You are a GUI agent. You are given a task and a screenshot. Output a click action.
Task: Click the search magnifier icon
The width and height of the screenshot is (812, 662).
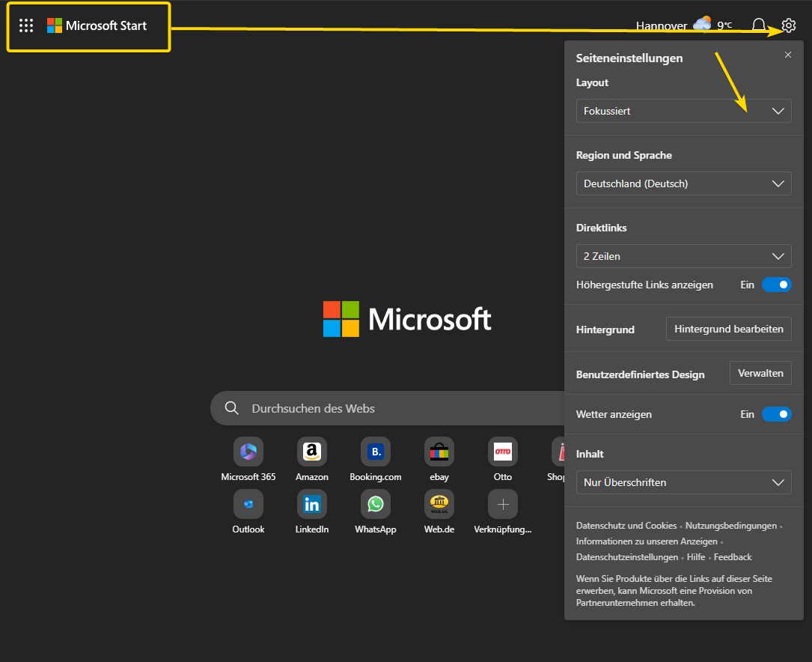[231, 408]
